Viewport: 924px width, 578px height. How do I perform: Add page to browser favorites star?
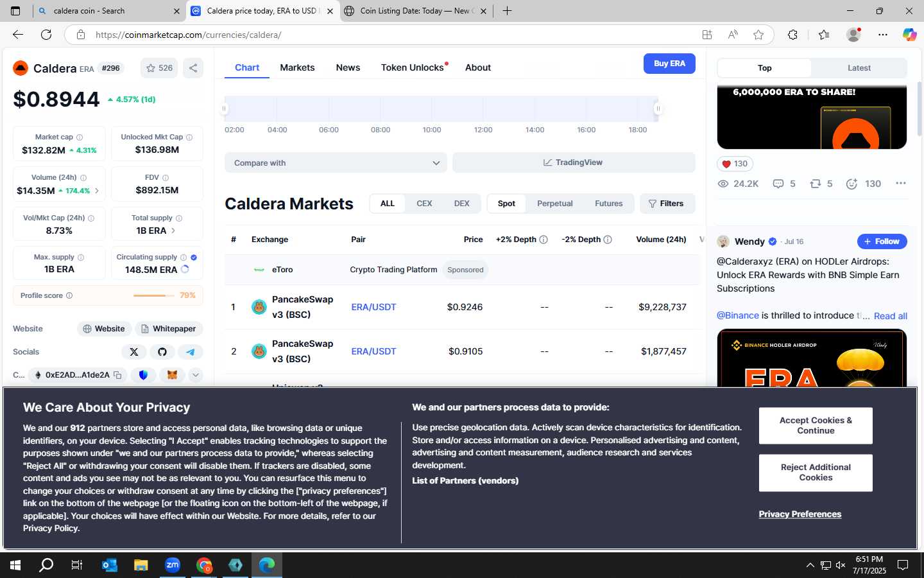758,35
